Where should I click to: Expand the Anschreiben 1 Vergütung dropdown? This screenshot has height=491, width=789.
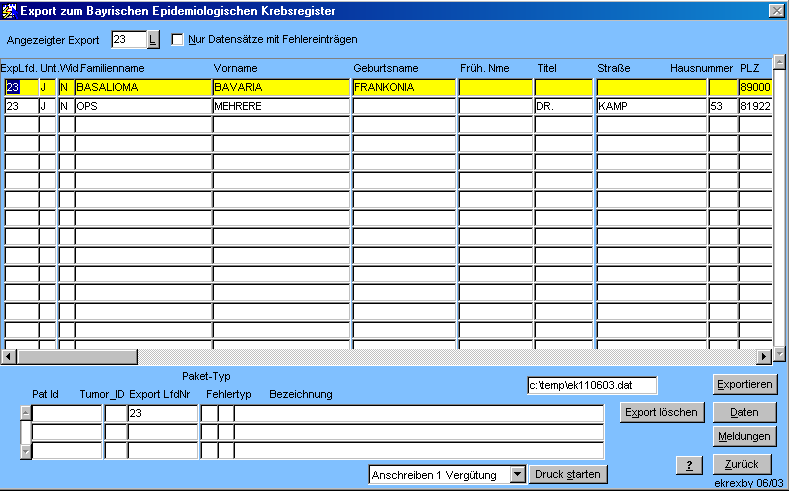point(517,474)
